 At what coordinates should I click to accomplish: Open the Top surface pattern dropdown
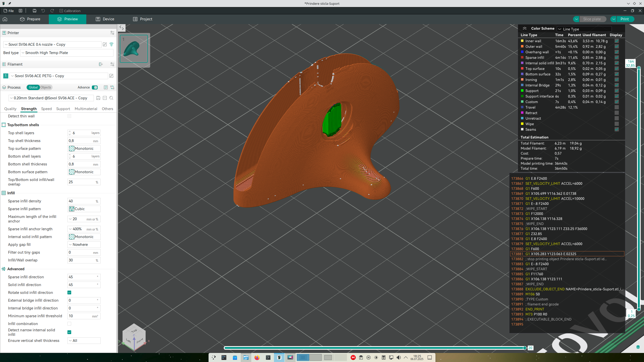click(84, 149)
